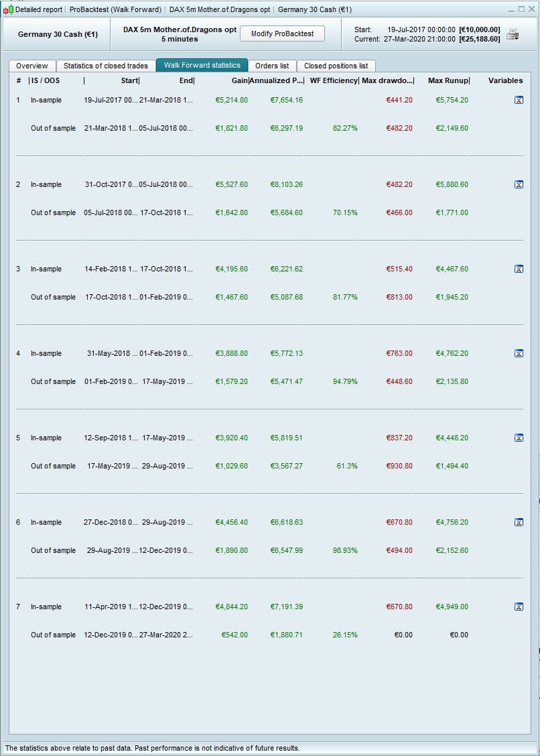Open variables export for walk-forward row 6

tap(519, 522)
